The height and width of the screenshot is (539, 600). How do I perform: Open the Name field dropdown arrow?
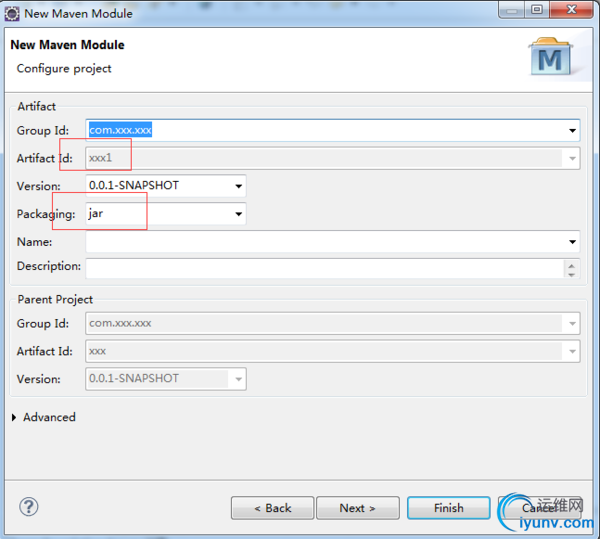click(572, 242)
